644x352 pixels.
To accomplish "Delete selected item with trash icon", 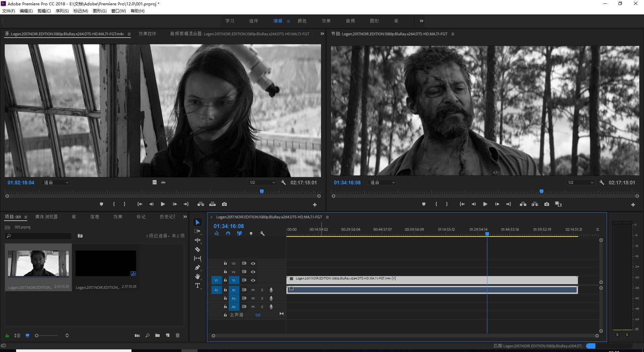I will pyautogui.click(x=178, y=335).
